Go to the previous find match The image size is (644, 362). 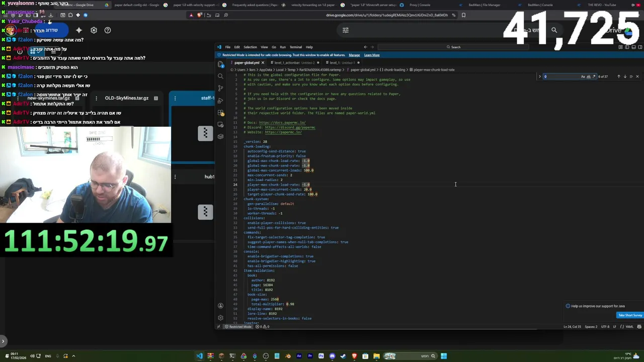pyautogui.click(x=619, y=76)
